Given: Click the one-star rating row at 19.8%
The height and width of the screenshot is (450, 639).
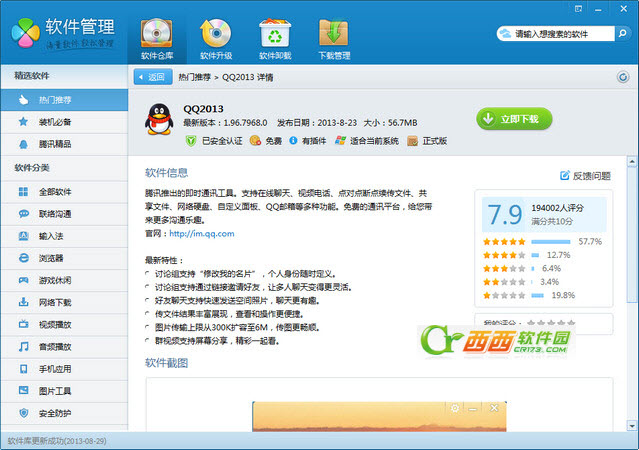Looking at the screenshot, I should click(529, 295).
